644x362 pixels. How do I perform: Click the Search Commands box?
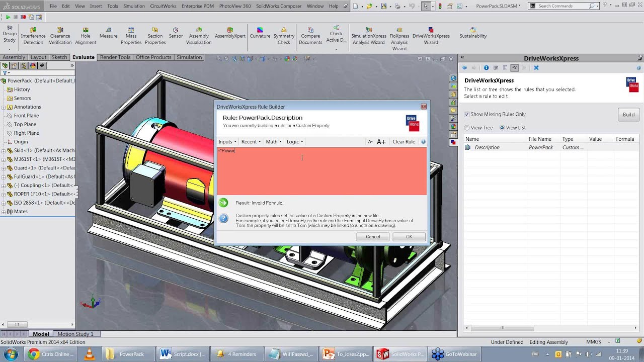pos(563,6)
